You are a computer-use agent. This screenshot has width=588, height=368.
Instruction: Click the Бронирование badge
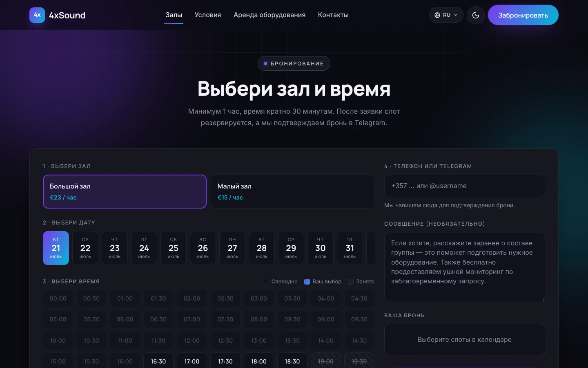pyautogui.click(x=294, y=63)
